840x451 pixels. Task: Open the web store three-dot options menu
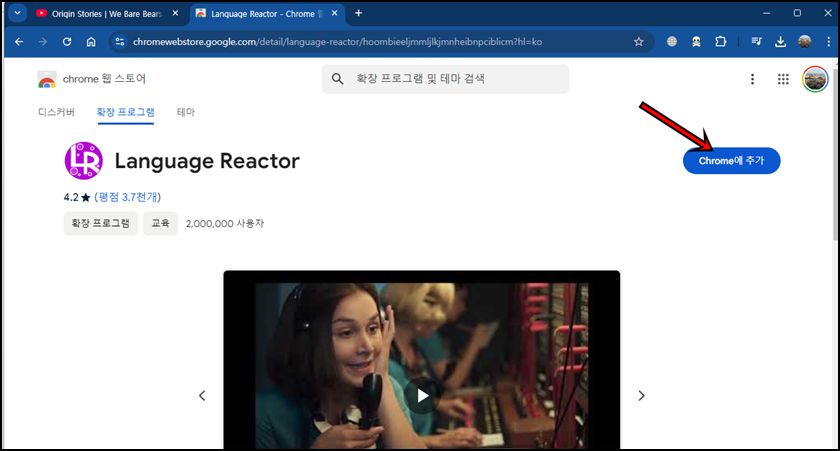point(752,79)
